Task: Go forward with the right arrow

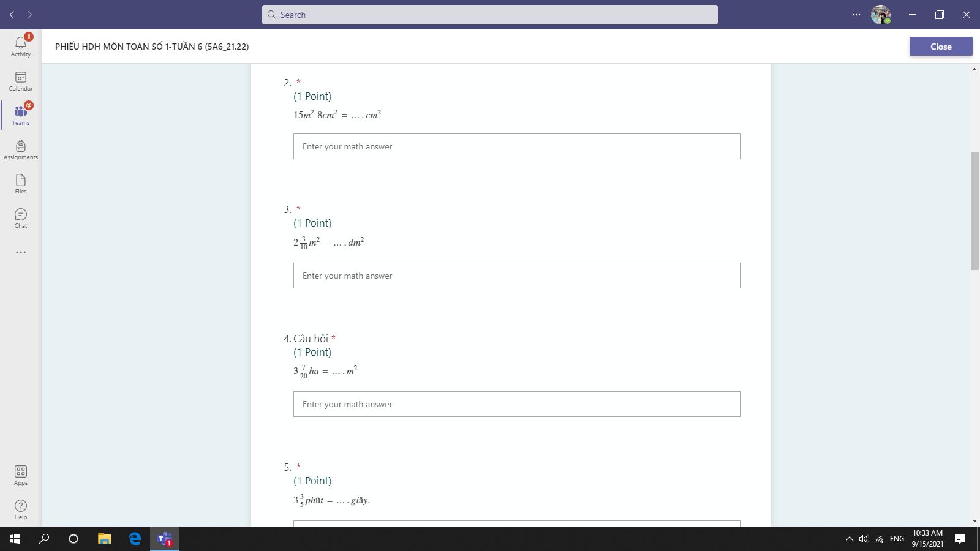Action: tap(29, 15)
